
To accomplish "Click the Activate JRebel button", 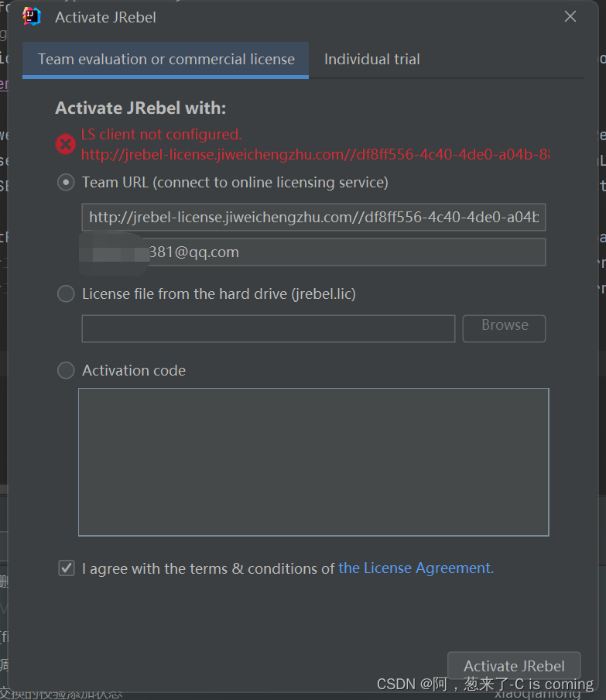I will click(x=514, y=666).
